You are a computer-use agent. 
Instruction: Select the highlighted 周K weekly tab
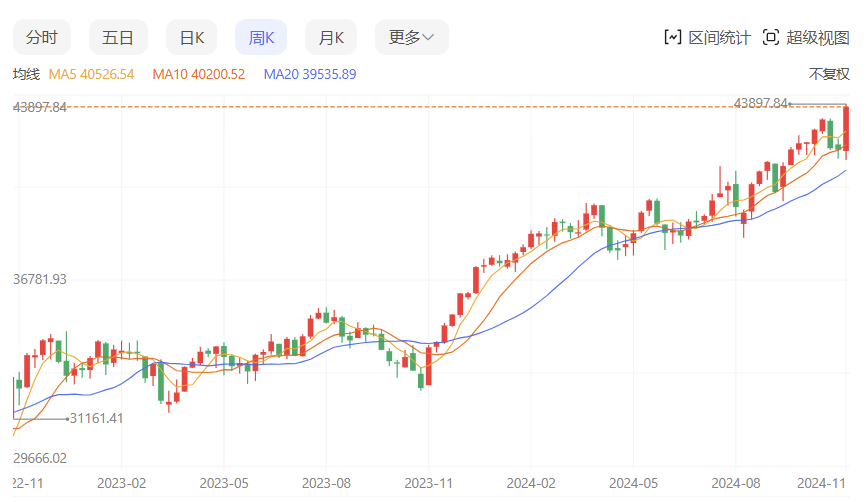point(261,37)
